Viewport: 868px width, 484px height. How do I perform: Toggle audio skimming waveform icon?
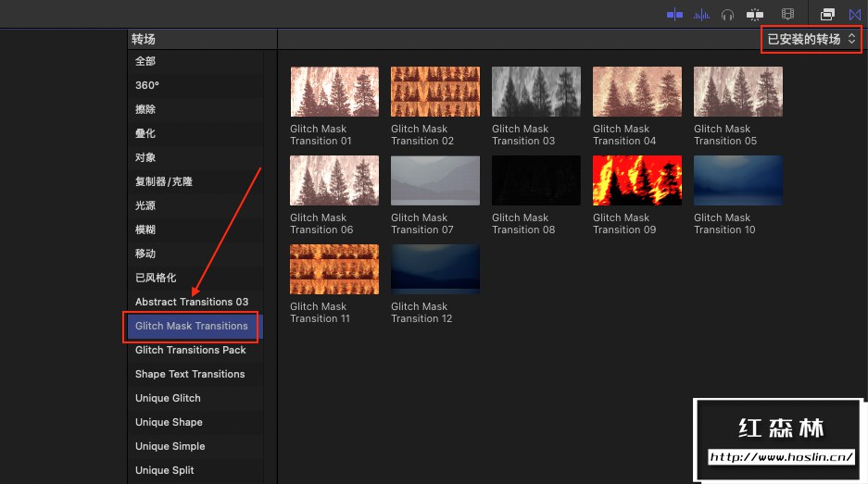(701, 15)
